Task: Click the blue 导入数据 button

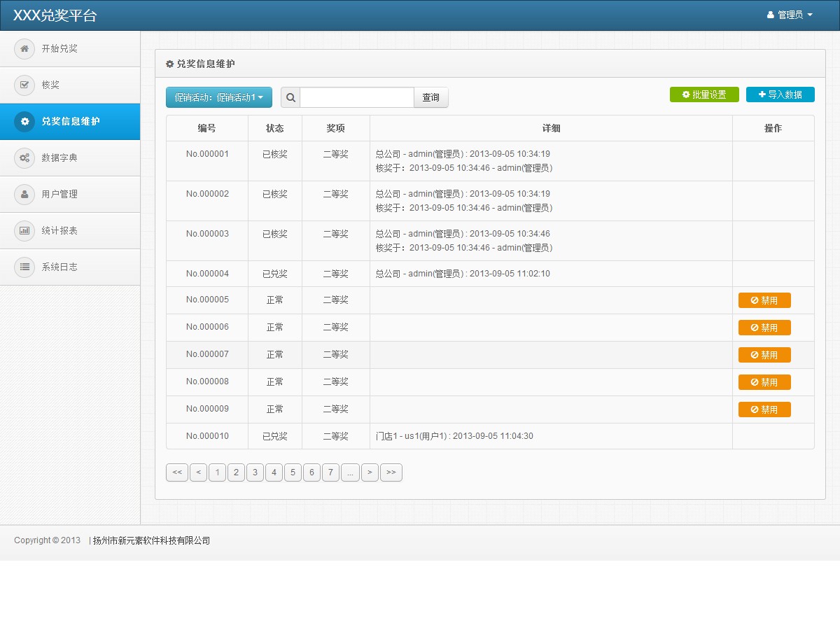Action: [x=780, y=94]
